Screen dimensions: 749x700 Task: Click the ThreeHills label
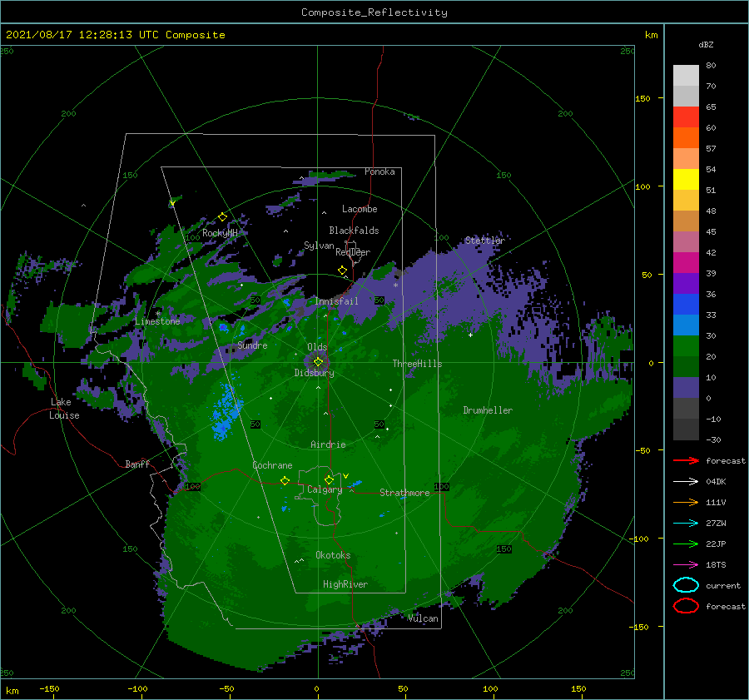tap(418, 364)
